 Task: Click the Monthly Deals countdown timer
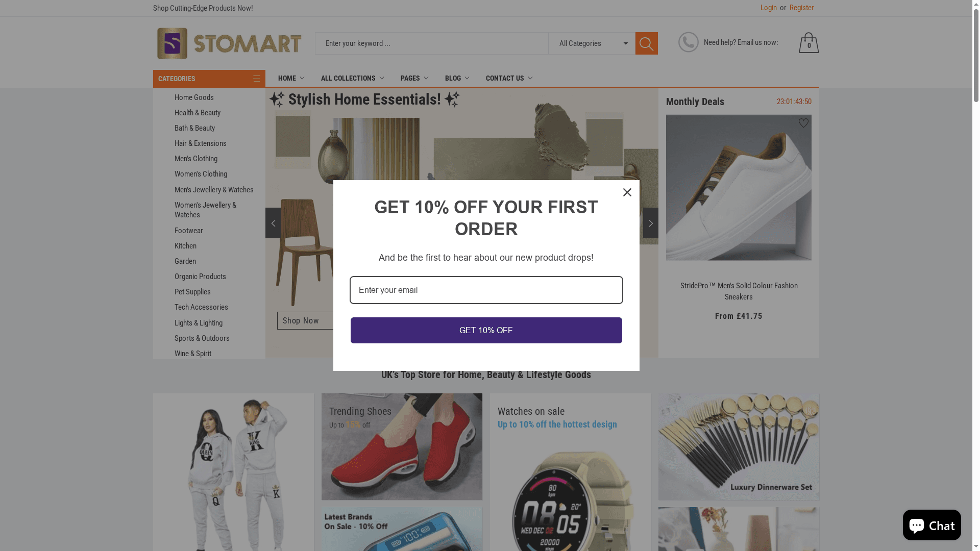(x=794, y=102)
